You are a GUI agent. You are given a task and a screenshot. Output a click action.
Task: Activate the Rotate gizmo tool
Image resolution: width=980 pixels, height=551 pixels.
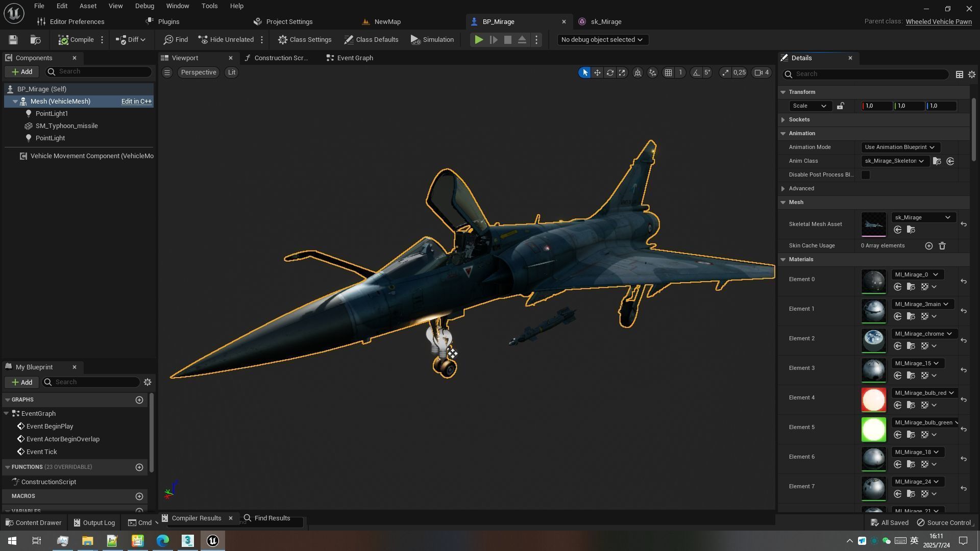point(610,72)
